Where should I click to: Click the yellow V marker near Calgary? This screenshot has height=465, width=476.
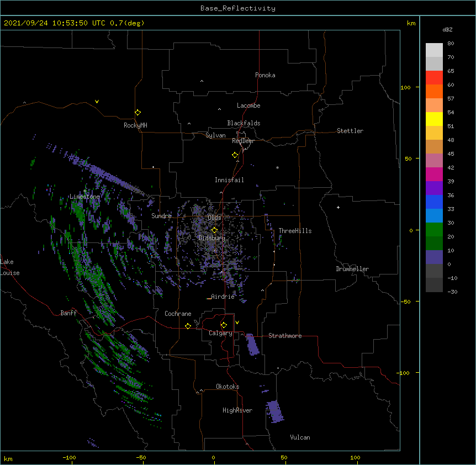pos(237,323)
